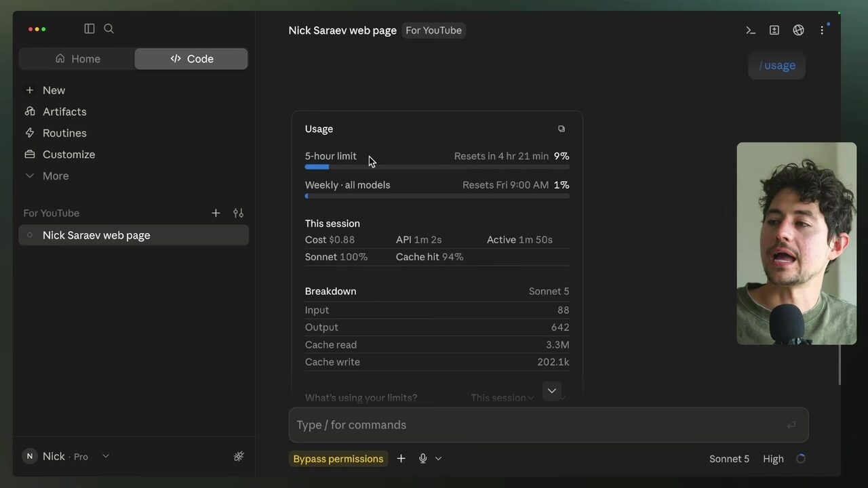Open the This session dropdown

502,398
